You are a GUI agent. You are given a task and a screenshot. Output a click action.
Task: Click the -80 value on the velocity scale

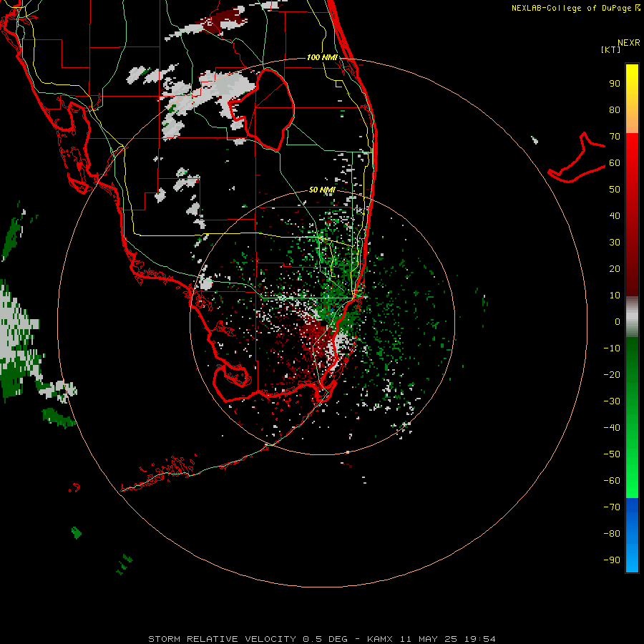[x=612, y=534]
